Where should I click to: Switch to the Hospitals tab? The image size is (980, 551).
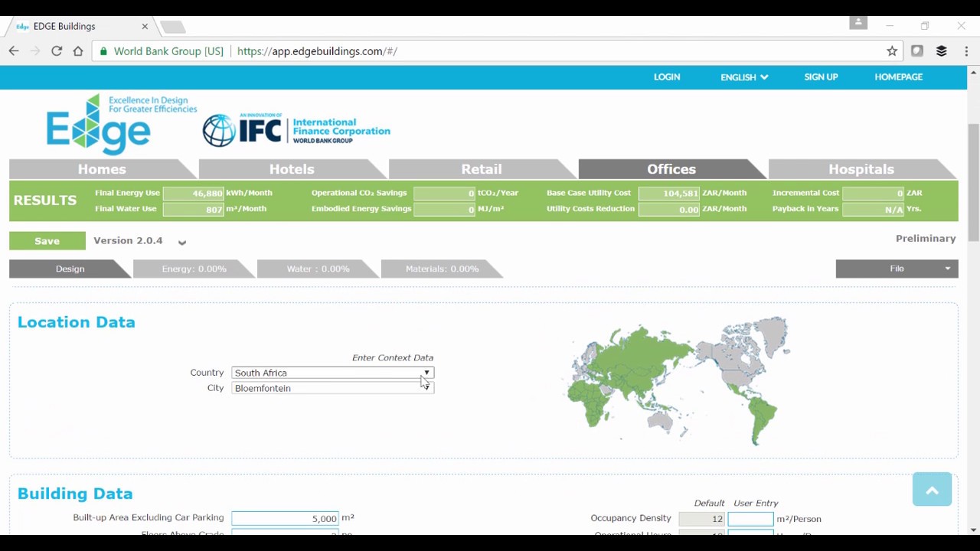click(x=861, y=169)
